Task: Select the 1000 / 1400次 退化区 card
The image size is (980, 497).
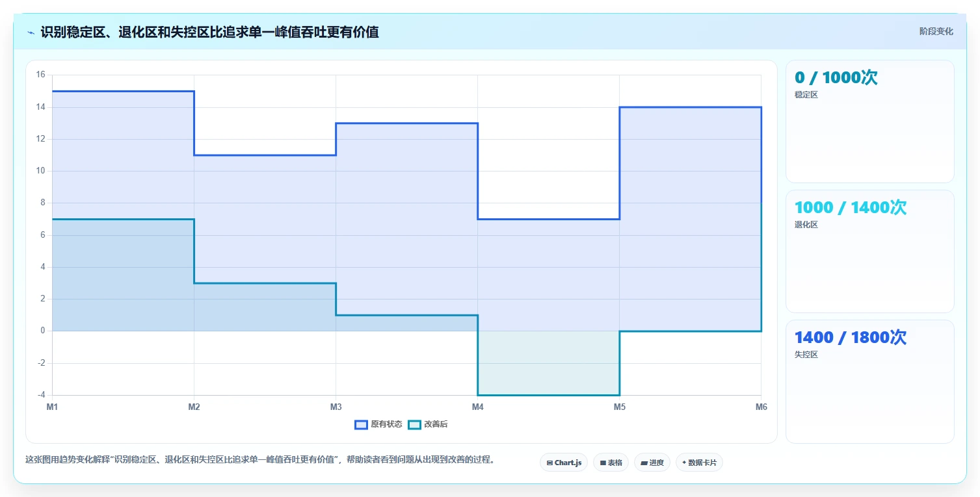Action: (x=870, y=251)
